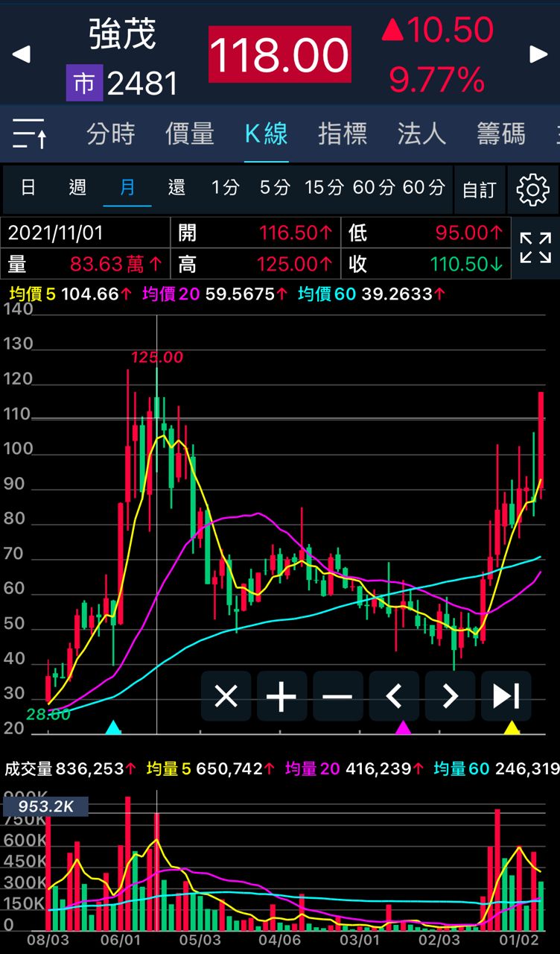Zoom out chart with minus button
The width and height of the screenshot is (560, 954).
pos(337,696)
